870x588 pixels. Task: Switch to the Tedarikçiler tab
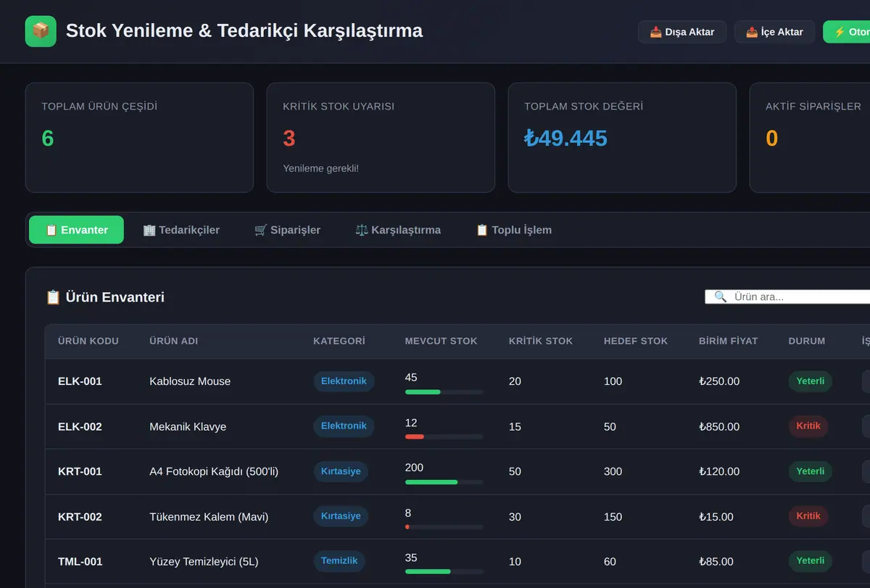tap(181, 230)
